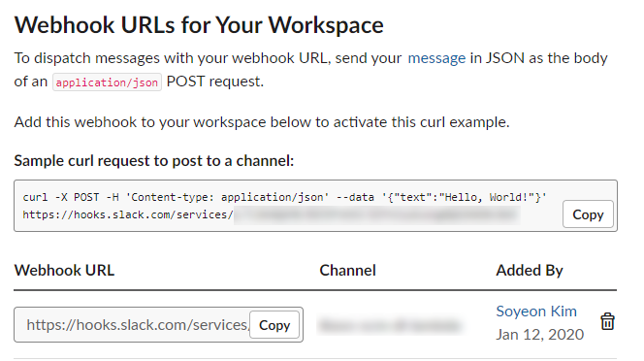Image resolution: width=644 pixels, height=361 pixels.
Task: Open Soyeon Kim's profile link
Action: 536,312
